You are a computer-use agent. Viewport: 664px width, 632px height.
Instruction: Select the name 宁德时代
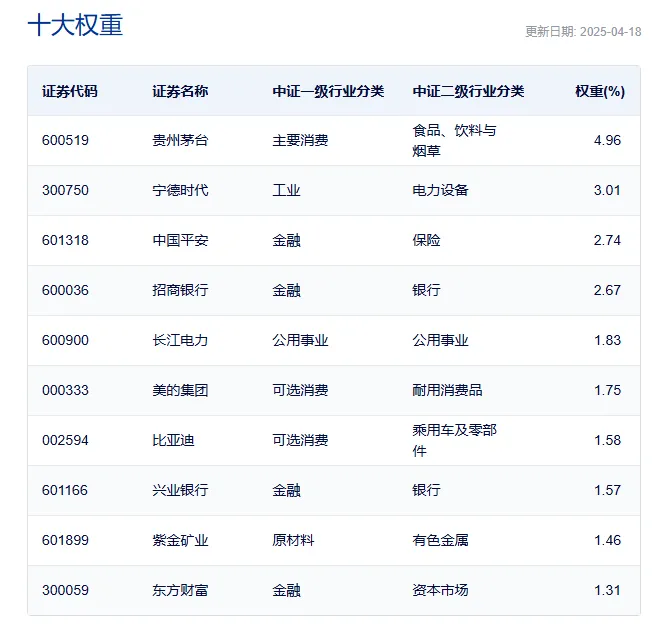tap(180, 190)
